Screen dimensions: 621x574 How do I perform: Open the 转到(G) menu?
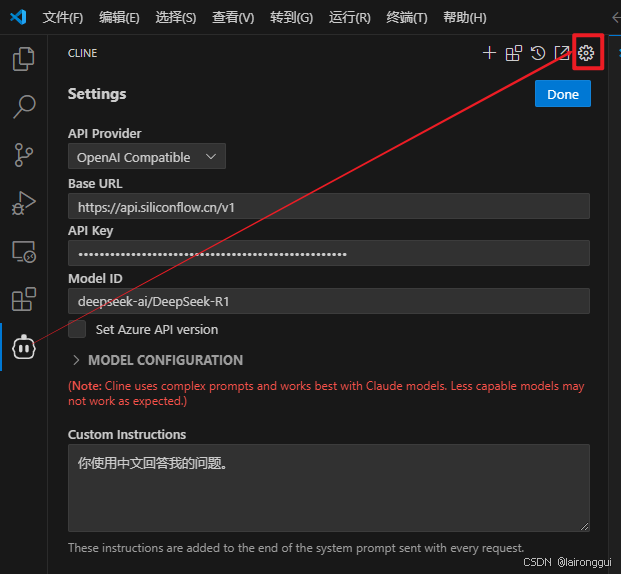pyautogui.click(x=291, y=17)
